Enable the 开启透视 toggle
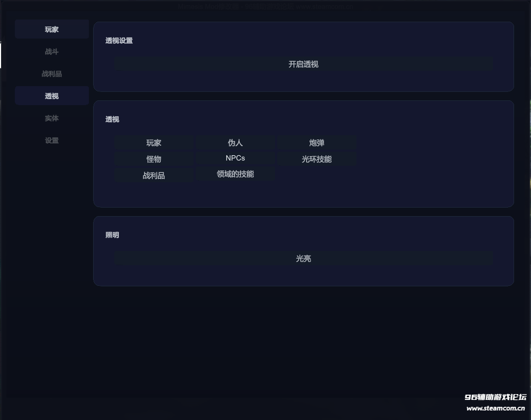The width and height of the screenshot is (531, 420). (304, 64)
